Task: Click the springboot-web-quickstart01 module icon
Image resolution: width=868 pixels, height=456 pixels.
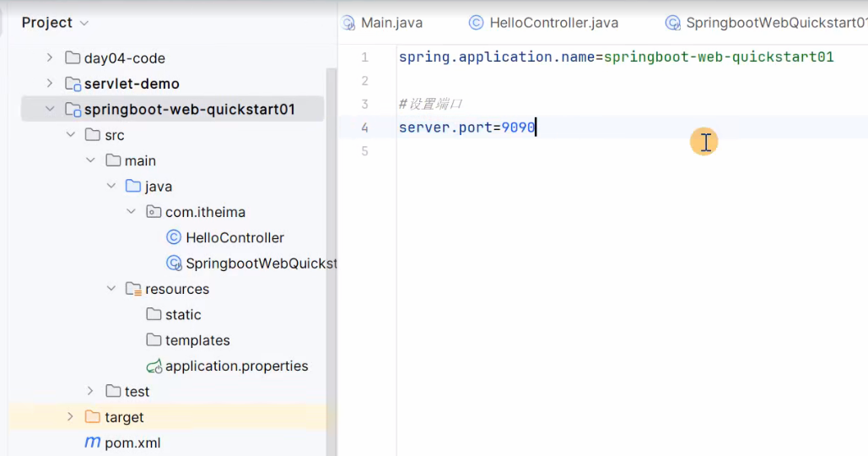Action: pyautogui.click(x=73, y=110)
